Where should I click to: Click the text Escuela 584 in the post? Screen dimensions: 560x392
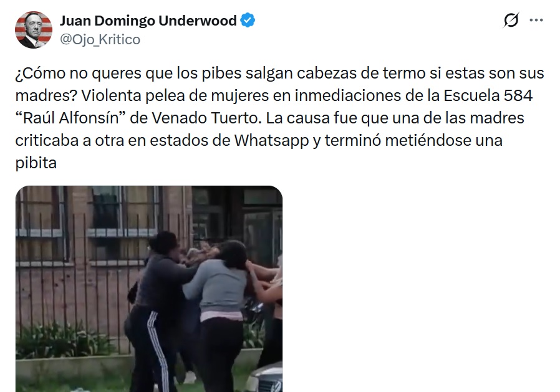click(x=488, y=95)
